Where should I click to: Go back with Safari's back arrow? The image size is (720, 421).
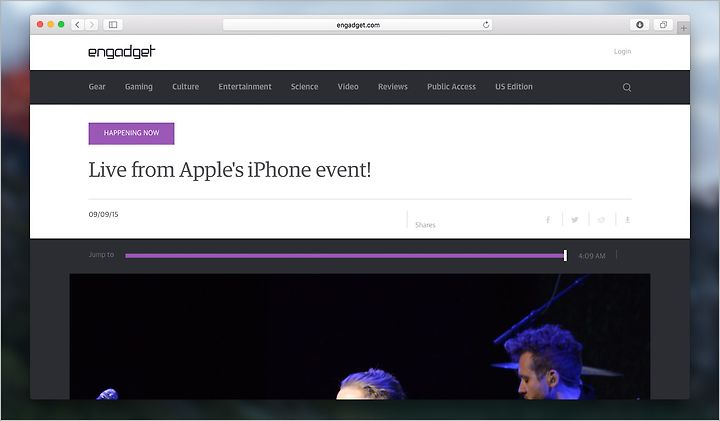[77, 25]
